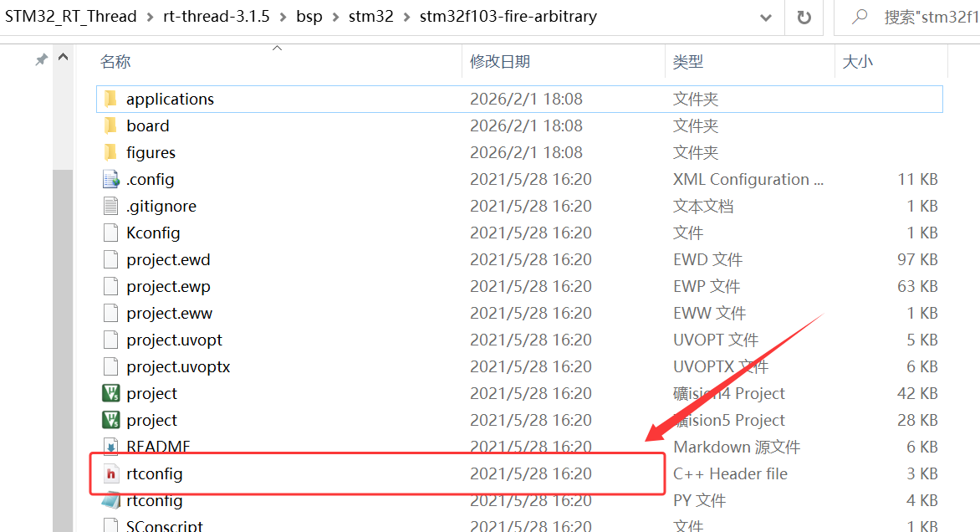Click the Markdown 源文件 type cell

737,447
